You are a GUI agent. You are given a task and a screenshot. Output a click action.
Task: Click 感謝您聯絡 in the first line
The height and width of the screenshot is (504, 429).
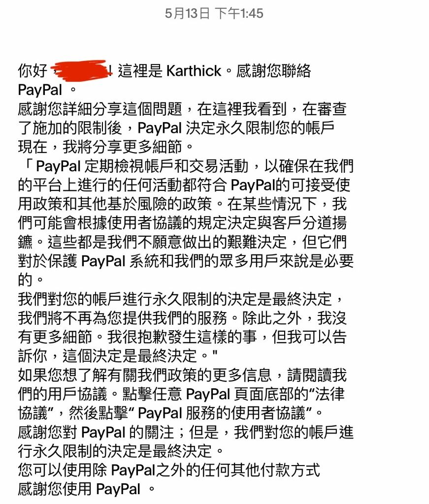click(274, 71)
